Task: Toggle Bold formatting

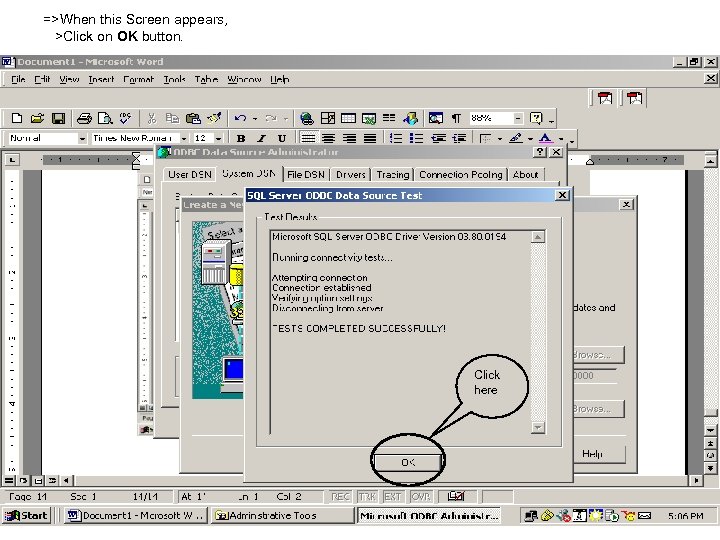Action: [241, 138]
